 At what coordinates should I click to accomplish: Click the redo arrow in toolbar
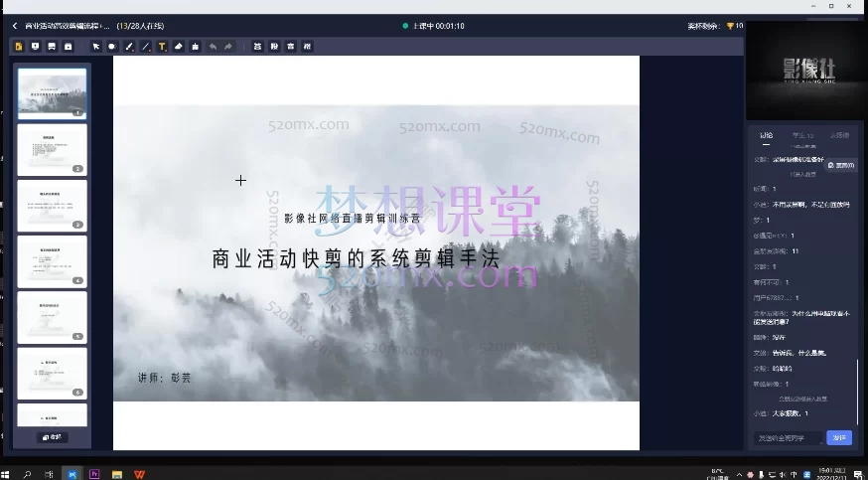(x=228, y=47)
